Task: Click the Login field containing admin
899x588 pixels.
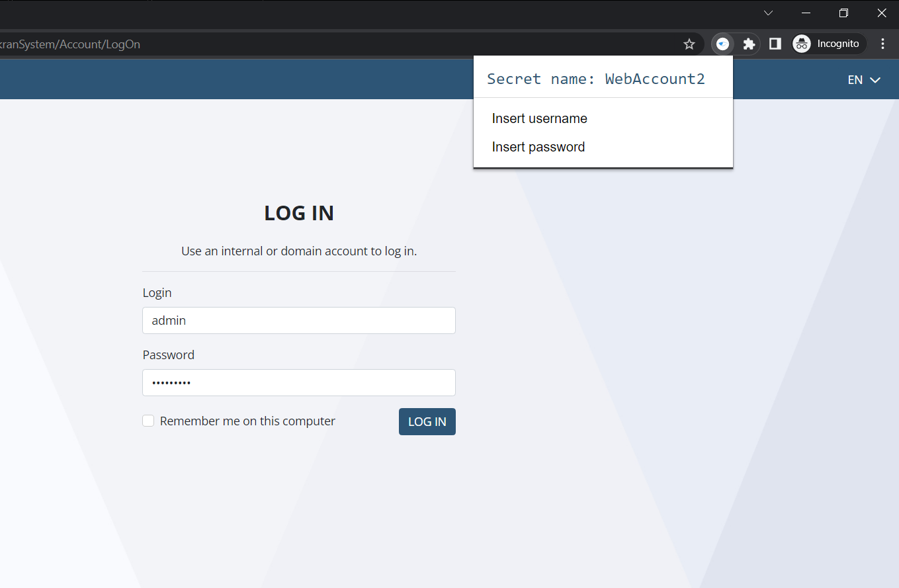Action: coord(298,321)
